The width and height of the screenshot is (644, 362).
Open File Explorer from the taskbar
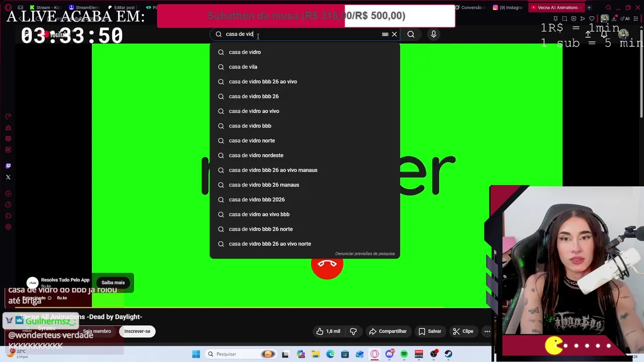[x=315, y=354]
